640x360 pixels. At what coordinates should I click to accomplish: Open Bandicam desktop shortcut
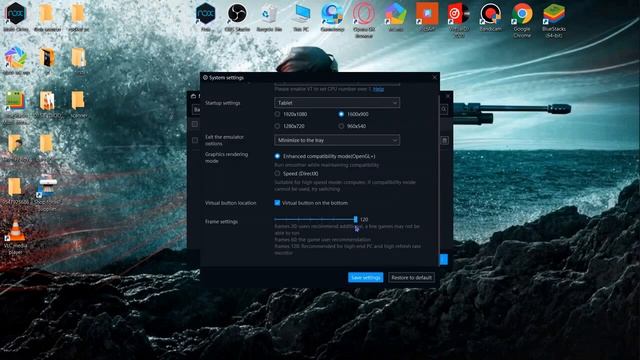(x=491, y=17)
